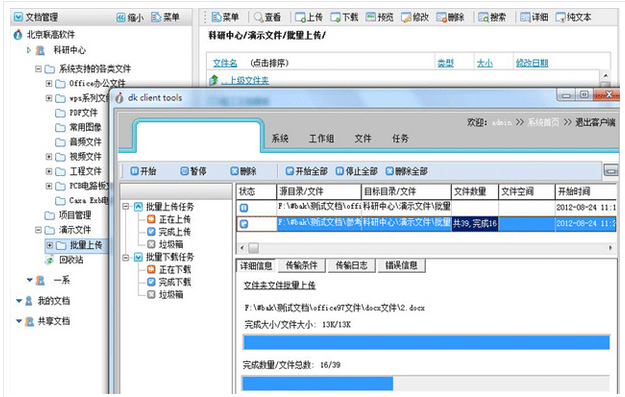Select the 音频文件 folder
Viewport: 625px width, 397px height.
coord(85,142)
